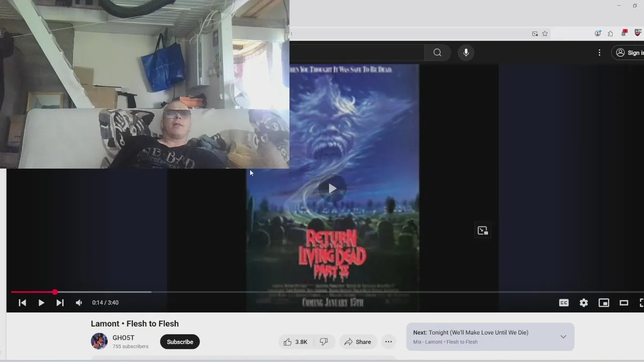Open the GHO5T channel name link
This screenshot has width=644, height=362.
[x=123, y=338]
